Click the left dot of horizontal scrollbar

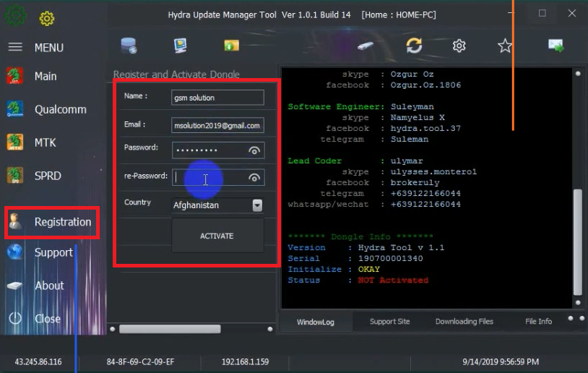click(113, 329)
